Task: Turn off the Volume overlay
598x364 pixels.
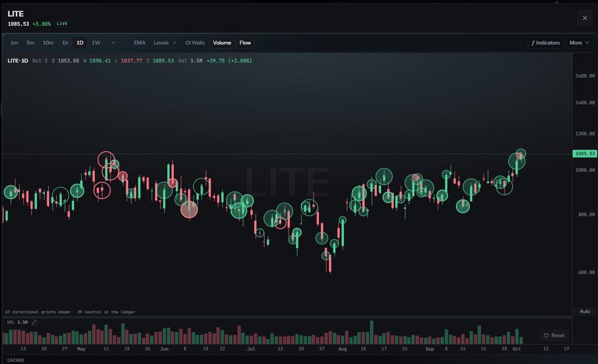Action: pos(222,43)
